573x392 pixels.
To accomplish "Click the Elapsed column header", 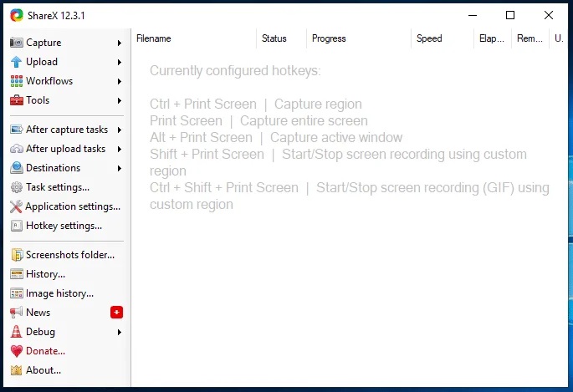I will point(493,38).
